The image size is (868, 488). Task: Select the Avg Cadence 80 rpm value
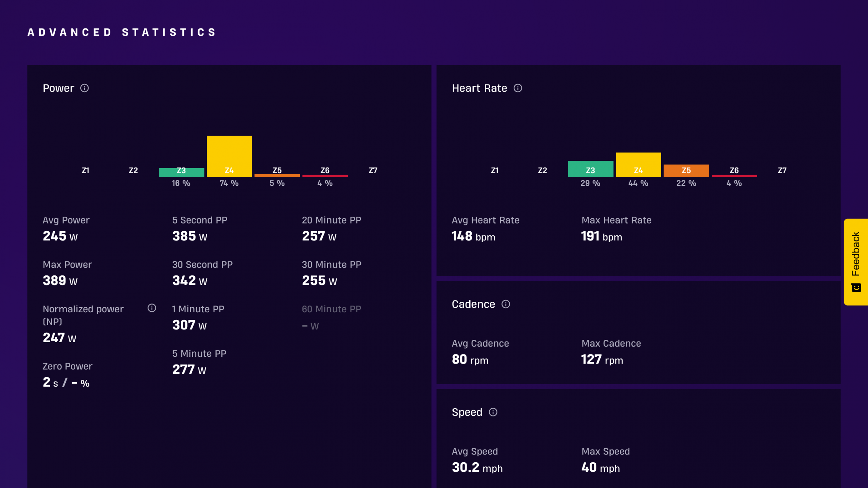[470, 359]
